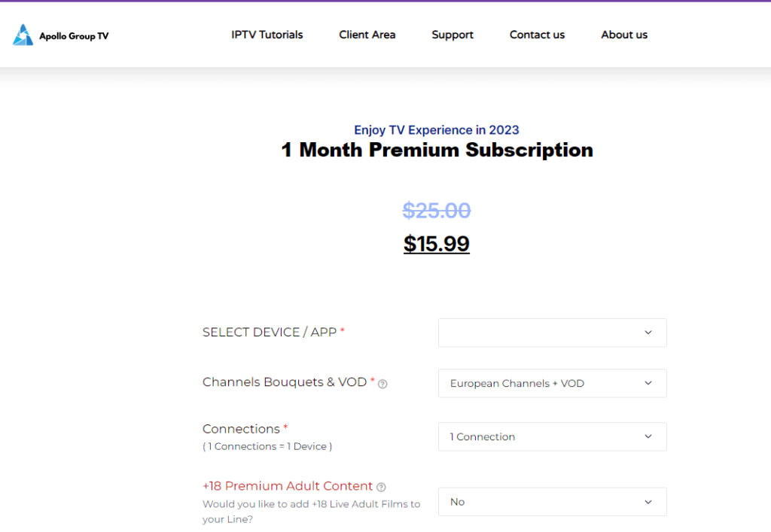Image resolution: width=771 pixels, height=532 pixels.
Task: Click the chevron arrow in the Connections dropdown
Action: click(648, 436)
